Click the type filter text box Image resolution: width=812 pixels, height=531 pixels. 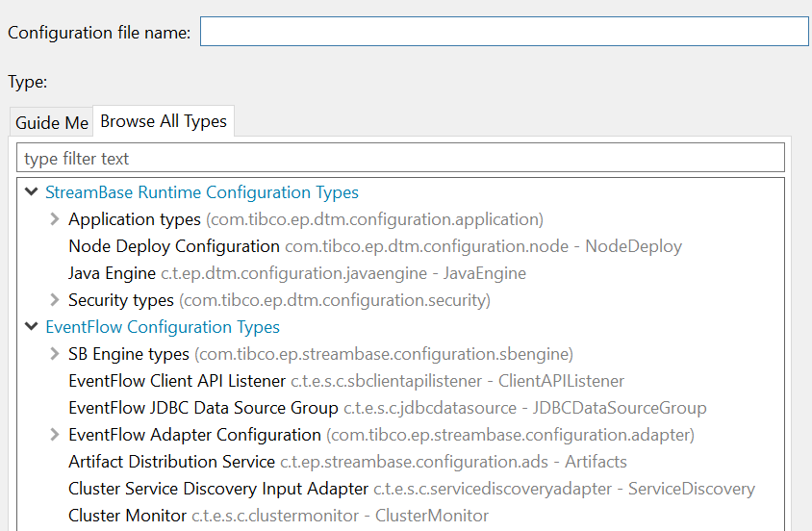click(400, 158)
